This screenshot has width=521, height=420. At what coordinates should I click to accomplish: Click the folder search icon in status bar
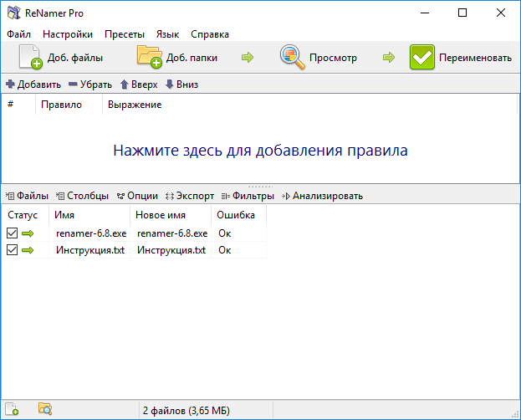[45, 410]
